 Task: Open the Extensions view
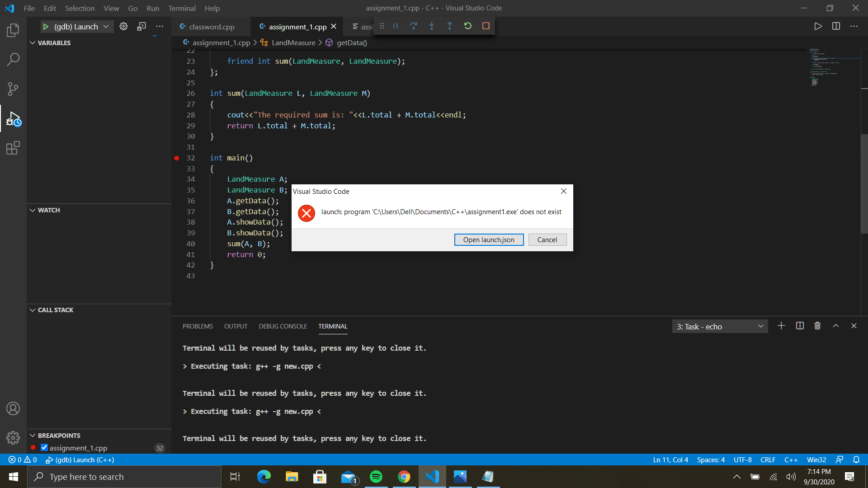point(13,148)
